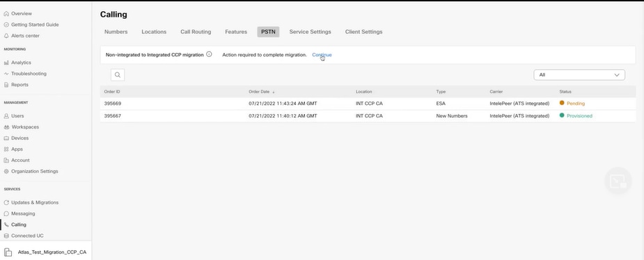Click Pending status text
This screenshot has height=260, width=644.
(x=576, y=104)
